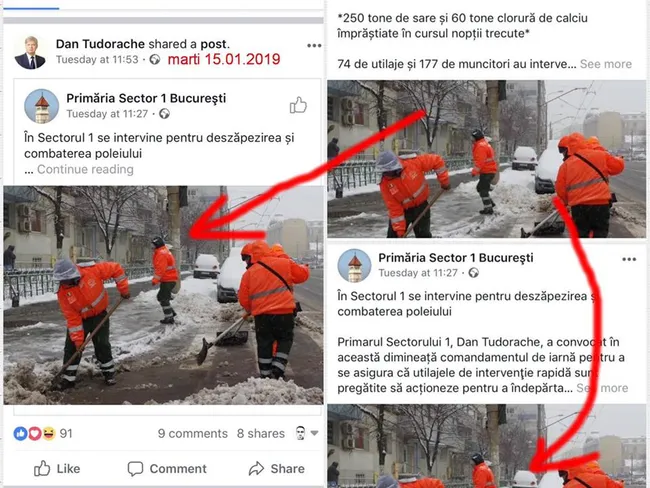Click Dan Tudorache's profile picture
This screenshot has height=488, width=650.
click(30, 53)
